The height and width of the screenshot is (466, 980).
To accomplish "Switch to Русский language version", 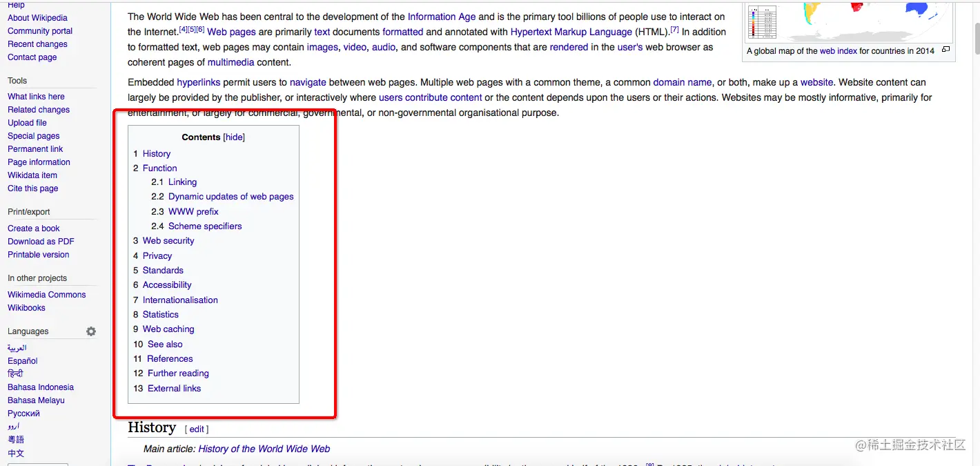I will point(23,414).
